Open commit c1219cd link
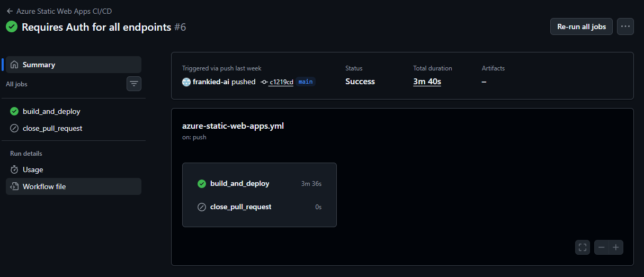 [281, 82]
